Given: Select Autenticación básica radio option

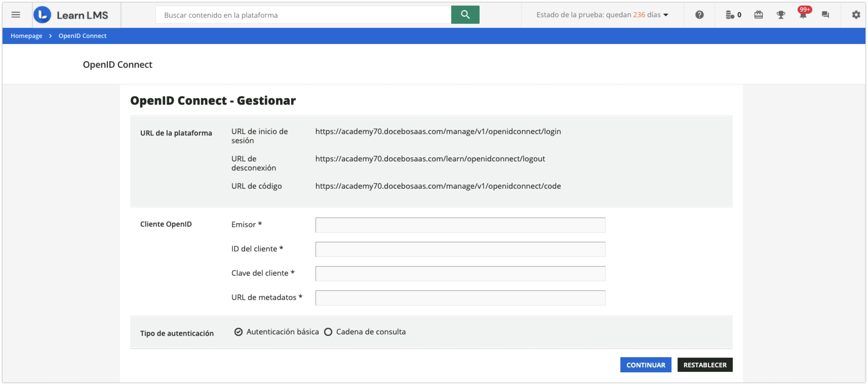Looking at the screenshot, I should coord(238,332).
